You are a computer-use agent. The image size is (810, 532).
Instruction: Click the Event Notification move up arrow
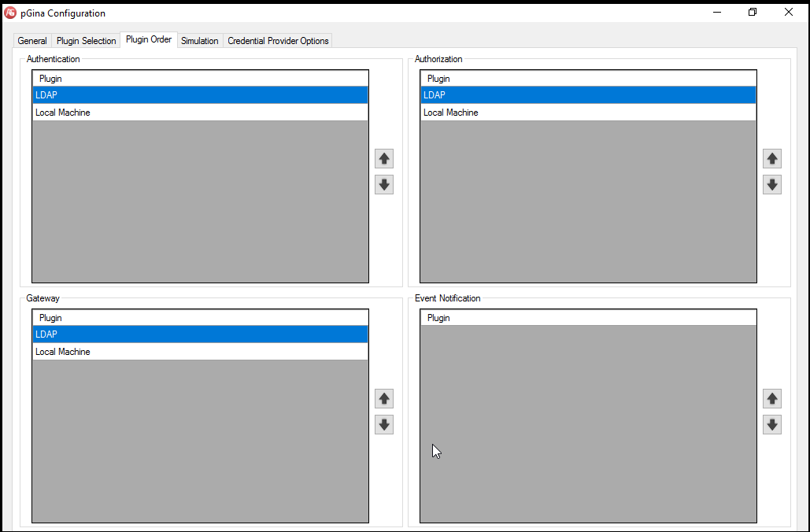pos(771,398)
